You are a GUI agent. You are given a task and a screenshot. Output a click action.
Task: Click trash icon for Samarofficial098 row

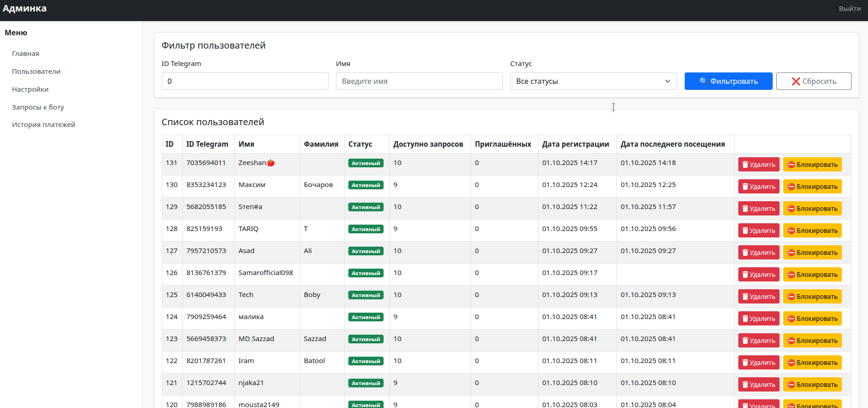tap(745, 275)
